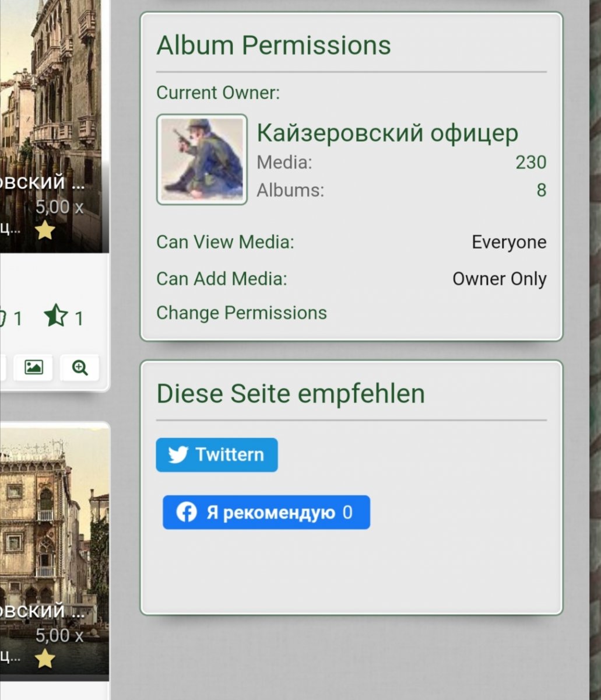Screen dimensions: 601x700
Task: Click the yellow rating star on top Venice photo
Action: click(45, 230)
